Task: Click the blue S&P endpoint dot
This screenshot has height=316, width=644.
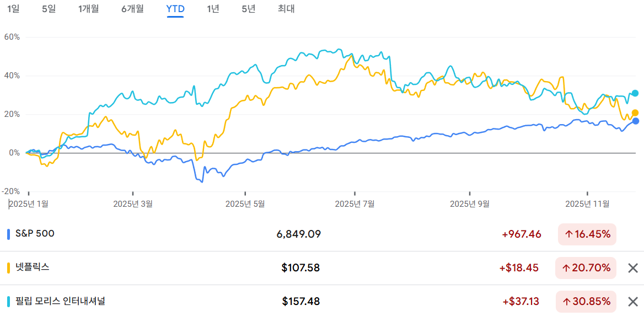Action: pos(635,121)
